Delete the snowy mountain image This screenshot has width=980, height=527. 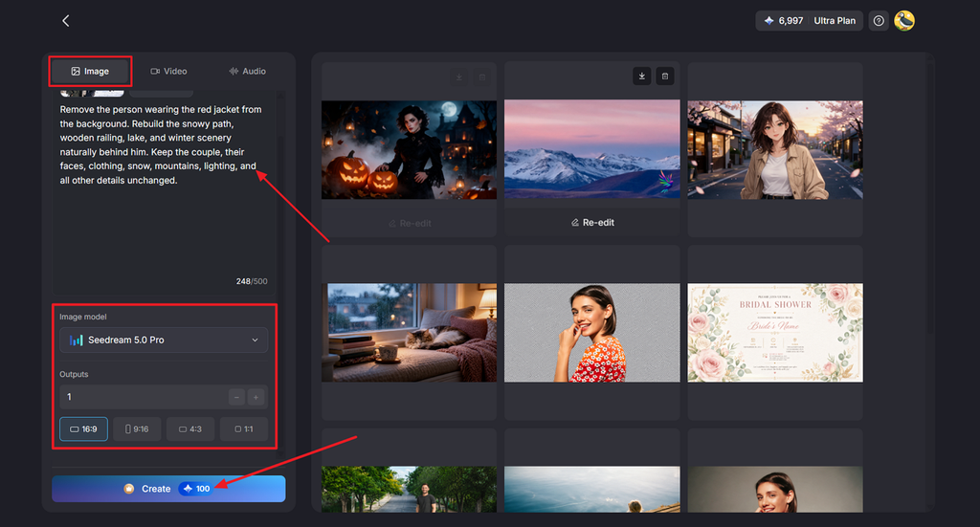pos(665,77)
